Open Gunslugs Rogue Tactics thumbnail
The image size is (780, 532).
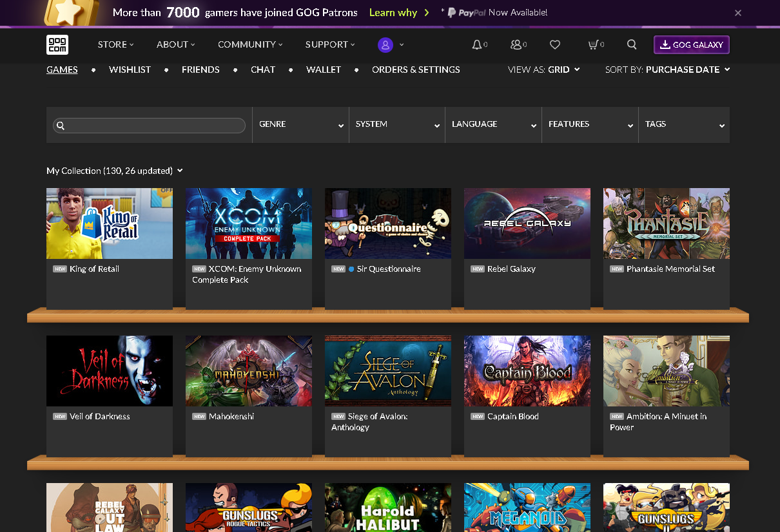tap(249, 508)
